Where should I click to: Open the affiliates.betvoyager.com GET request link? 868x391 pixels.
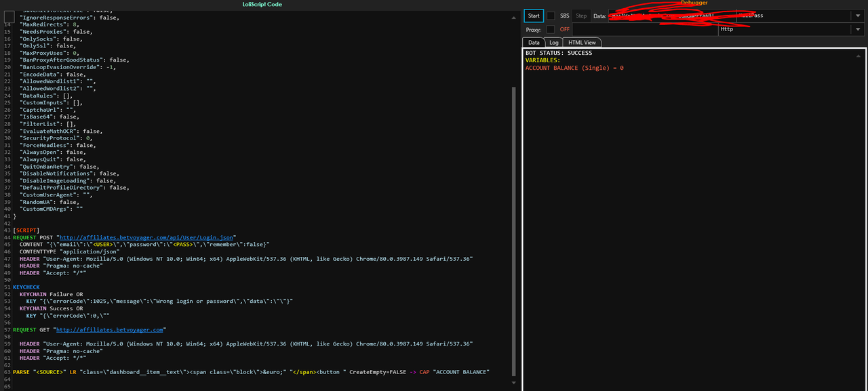[110, 329]
